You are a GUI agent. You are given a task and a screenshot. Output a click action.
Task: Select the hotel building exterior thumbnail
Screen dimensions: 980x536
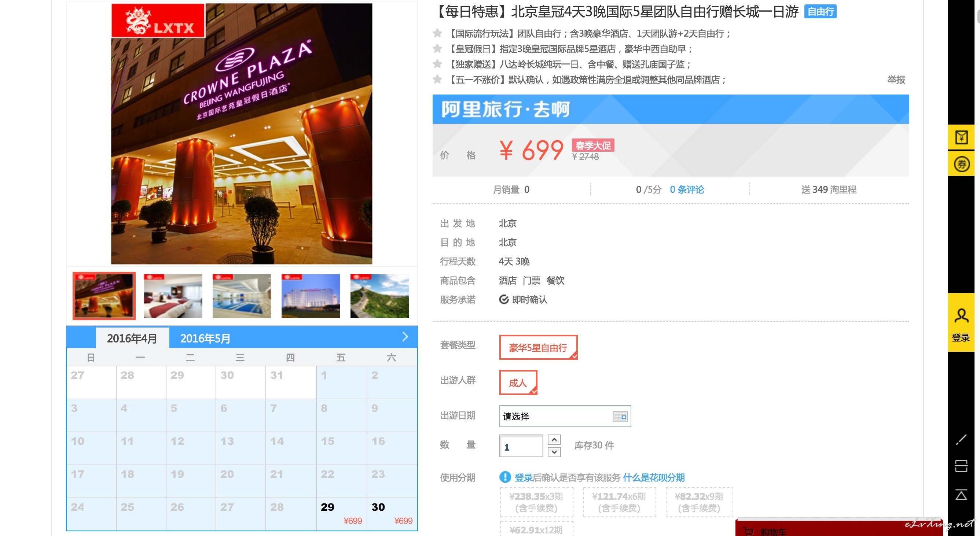click(311, 296)
